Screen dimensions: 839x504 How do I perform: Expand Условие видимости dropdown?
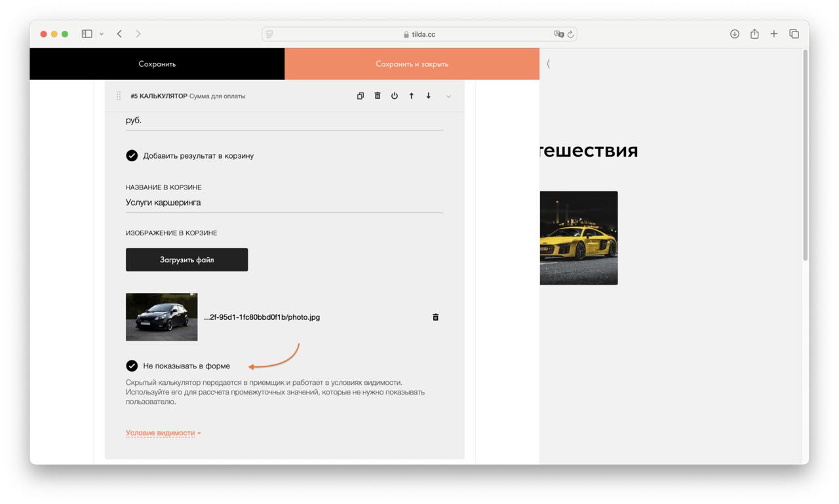(163, 433)
